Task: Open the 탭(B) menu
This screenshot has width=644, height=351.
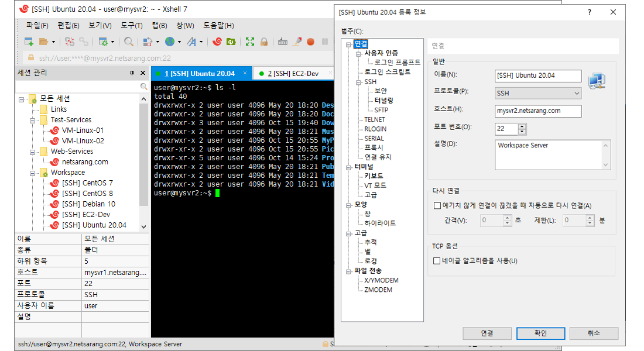Action: pos(160,26)
